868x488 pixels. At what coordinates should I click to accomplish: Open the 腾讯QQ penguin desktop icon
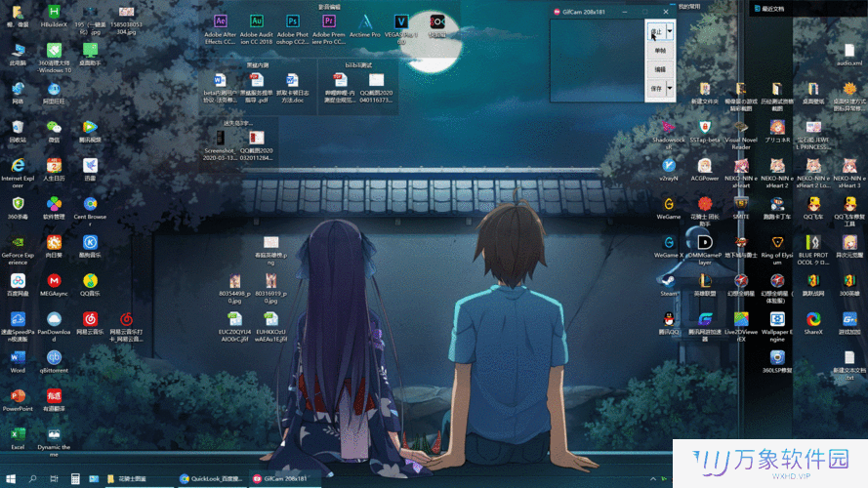click(668, 323)
